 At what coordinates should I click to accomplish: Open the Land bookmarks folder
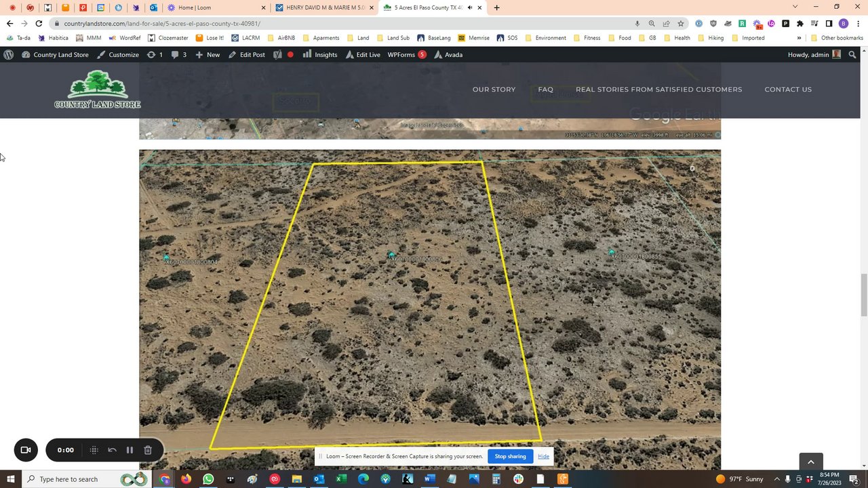click(358, 38)
